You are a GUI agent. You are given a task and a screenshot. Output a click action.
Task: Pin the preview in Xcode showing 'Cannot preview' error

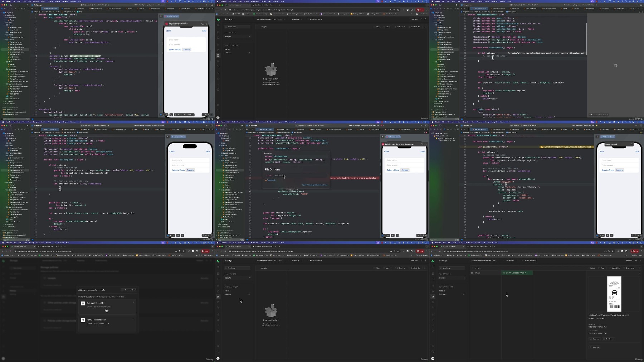coord(161,16)
